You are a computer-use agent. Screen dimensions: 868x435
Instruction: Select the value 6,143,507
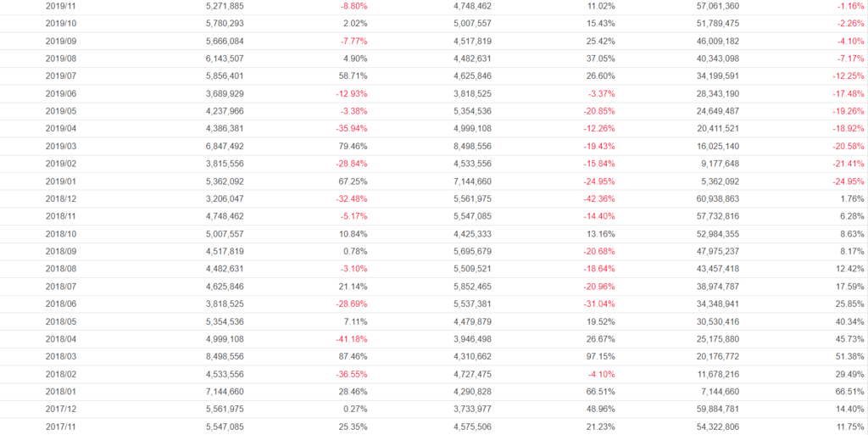click(x=225, y=59)
